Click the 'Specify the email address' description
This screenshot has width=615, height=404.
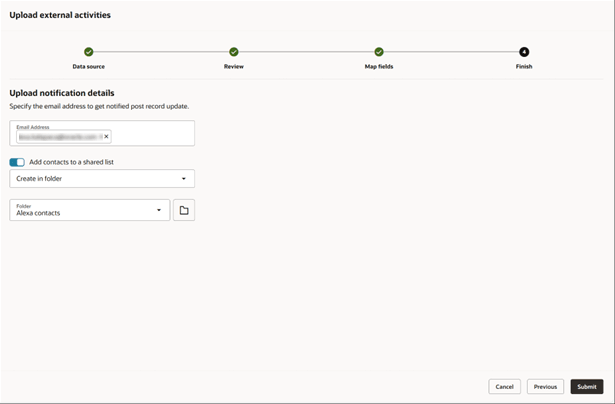(x=99, y=106)
